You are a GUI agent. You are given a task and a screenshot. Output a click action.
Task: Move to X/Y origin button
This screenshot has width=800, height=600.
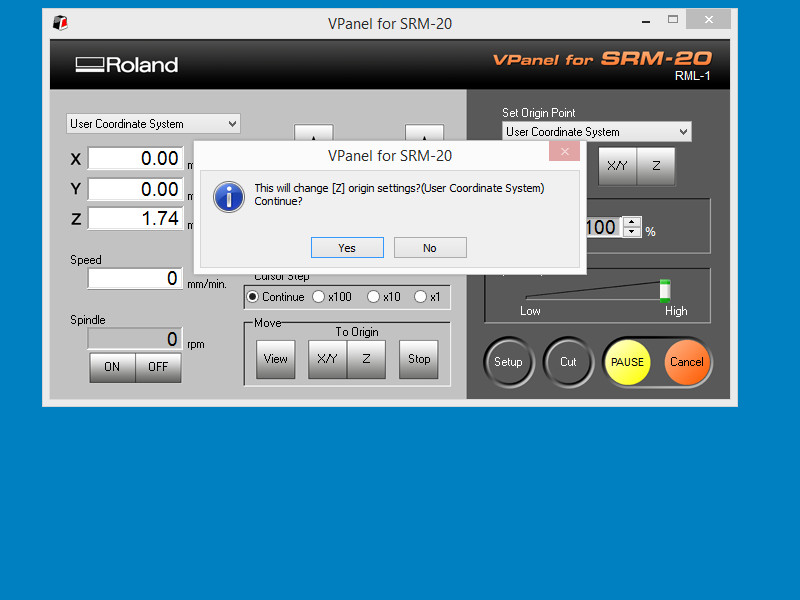tap(328, 359)
